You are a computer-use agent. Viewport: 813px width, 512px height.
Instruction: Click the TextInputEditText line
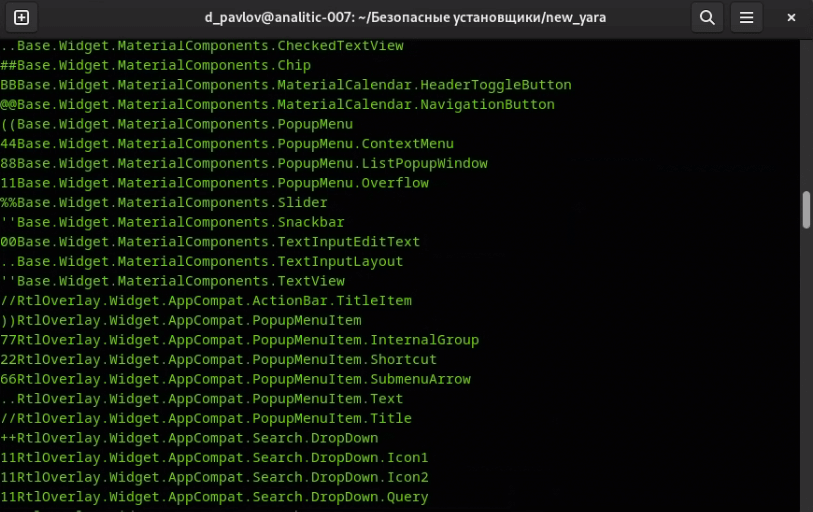[210, 242]
